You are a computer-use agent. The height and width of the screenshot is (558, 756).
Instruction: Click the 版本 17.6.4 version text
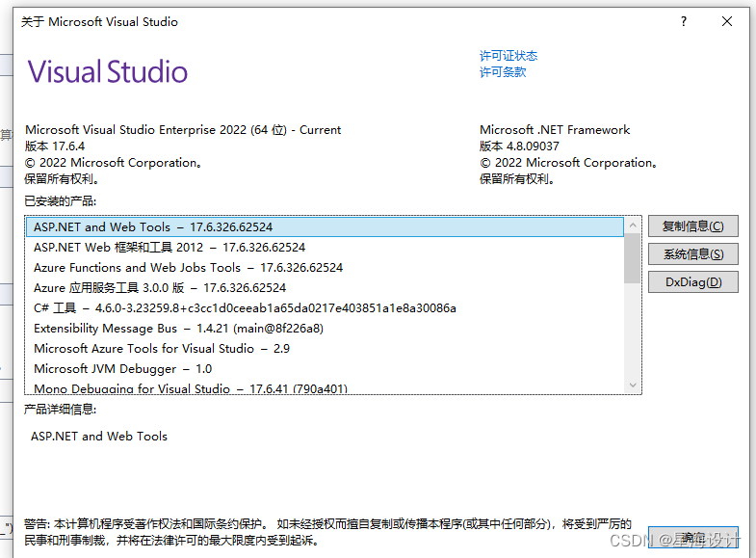55,146
